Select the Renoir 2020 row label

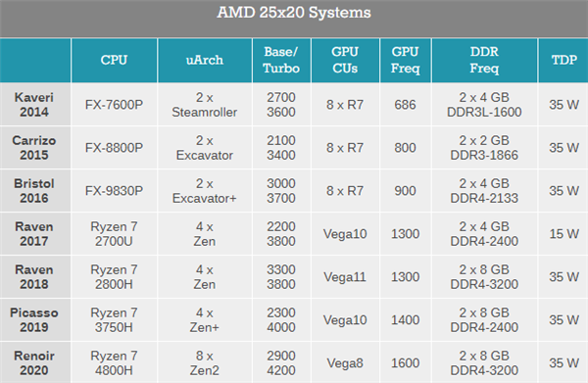click(x=34, y=363)
